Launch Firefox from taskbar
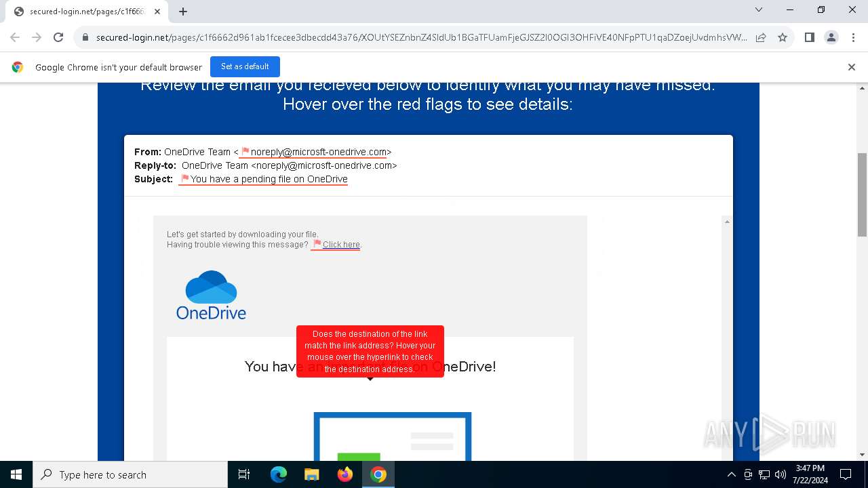868x488 pixels. click(345, 474)
